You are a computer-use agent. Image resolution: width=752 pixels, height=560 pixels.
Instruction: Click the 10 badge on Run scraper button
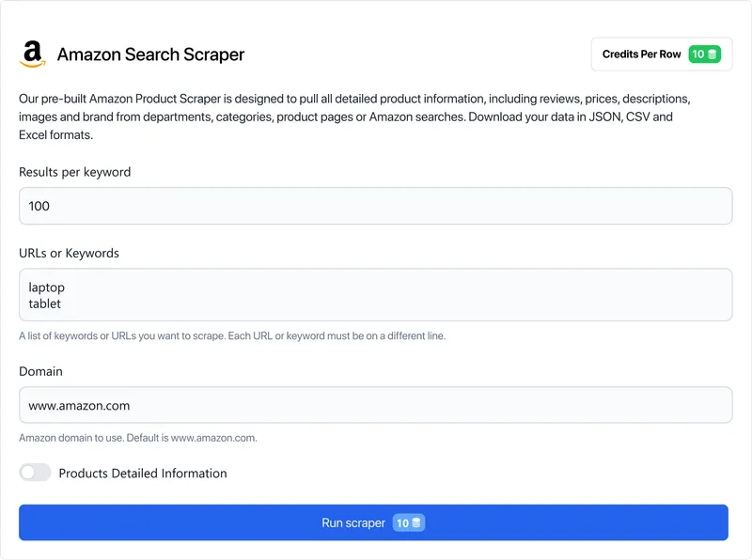click(x=409, y=522)
